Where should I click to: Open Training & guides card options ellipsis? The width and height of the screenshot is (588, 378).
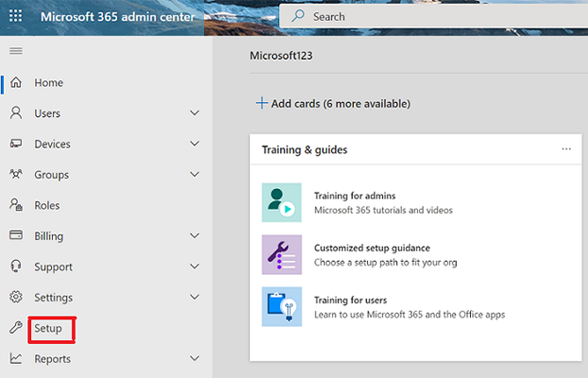click(x=566, y=149)
